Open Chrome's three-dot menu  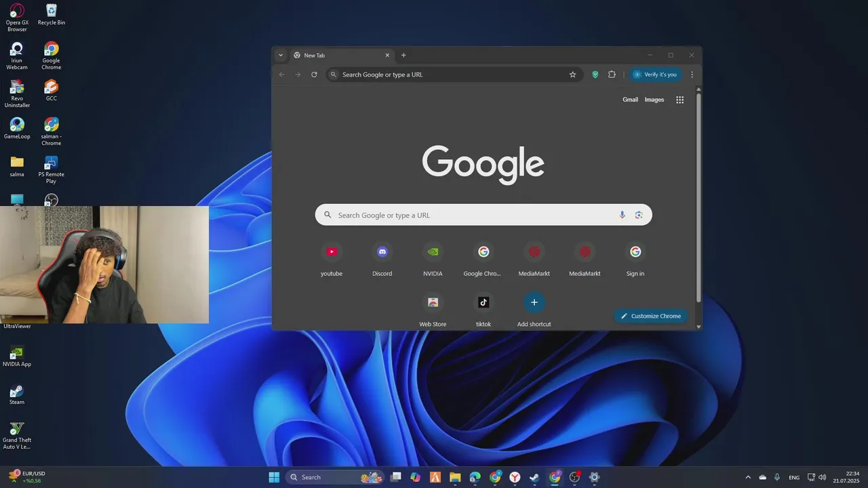point(692,75)
